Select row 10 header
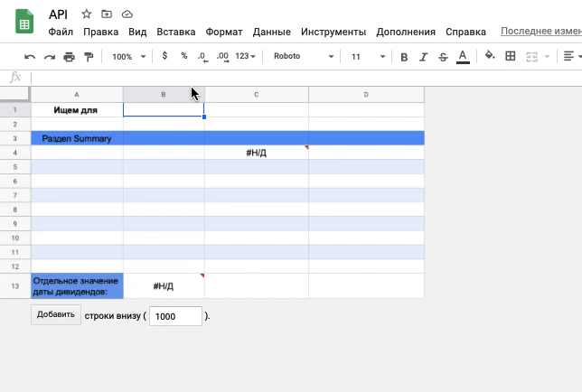The height and width of the screenshot is (392, 582). [14, 238]
